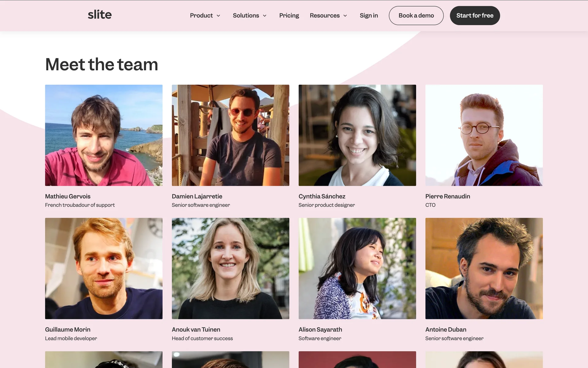
Task: Click the Slite logo
Action: (x=100, y=15)
